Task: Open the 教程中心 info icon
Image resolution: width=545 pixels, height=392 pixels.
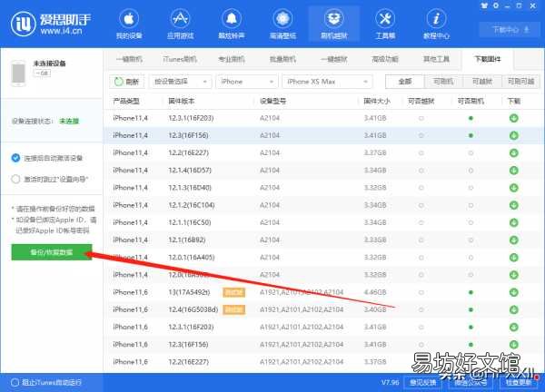Action: [436, 19]
